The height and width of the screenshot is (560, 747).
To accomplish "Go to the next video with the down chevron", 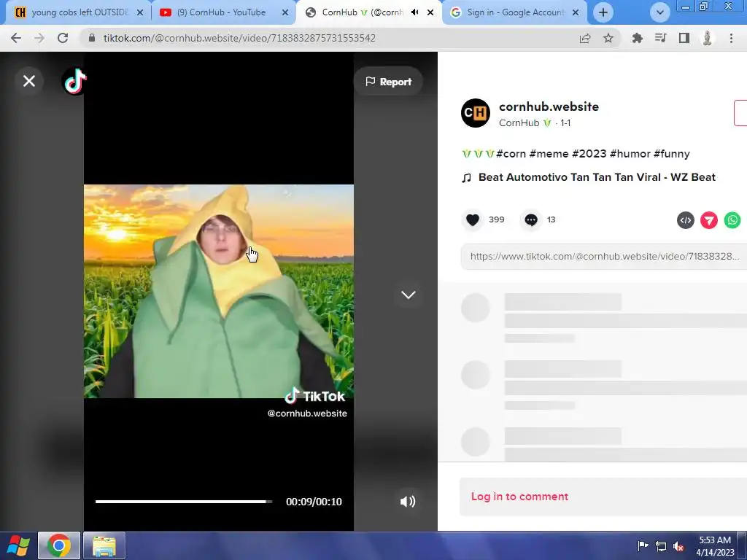I will point(409,295).
